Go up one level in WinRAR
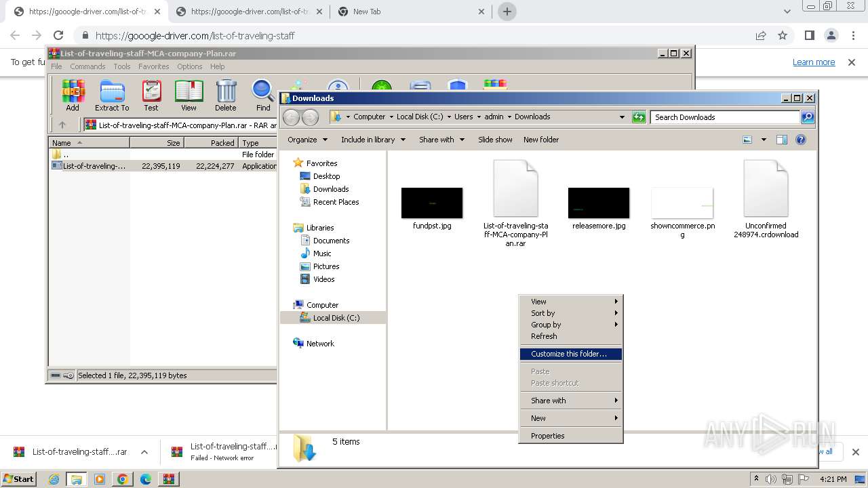Viewport: 868px width, 488px height. tap(62, 125)
